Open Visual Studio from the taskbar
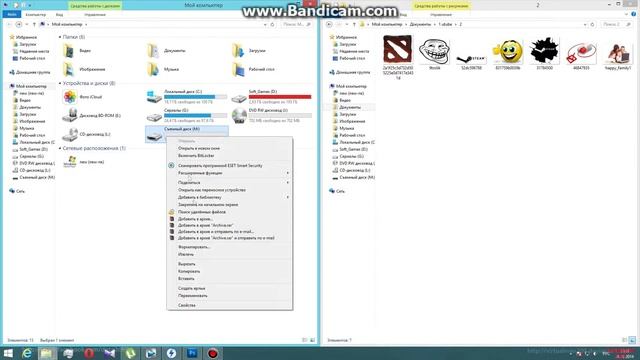Image resolution: width=640 pixels, height=360 pixels. tap(109, 353)
